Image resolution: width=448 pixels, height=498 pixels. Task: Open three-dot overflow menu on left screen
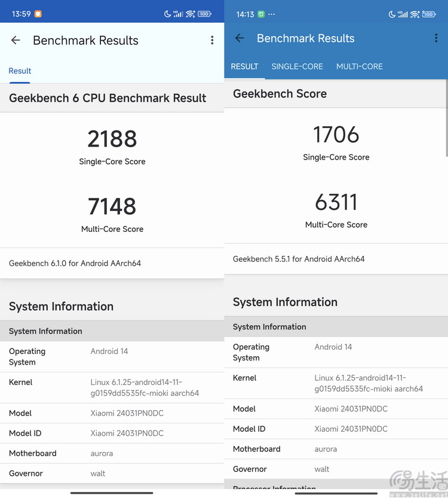pyautogui.click(x=212, y=40)
